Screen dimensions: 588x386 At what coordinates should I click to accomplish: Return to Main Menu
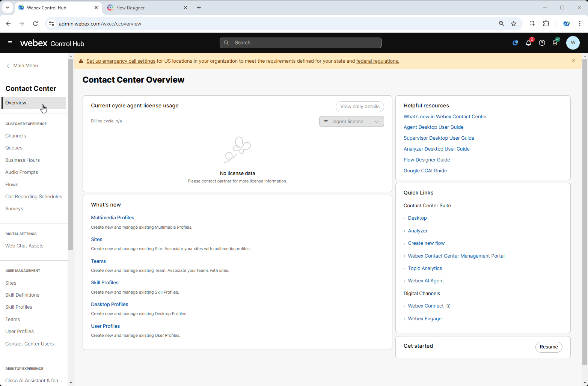click(x=22, y=65)
